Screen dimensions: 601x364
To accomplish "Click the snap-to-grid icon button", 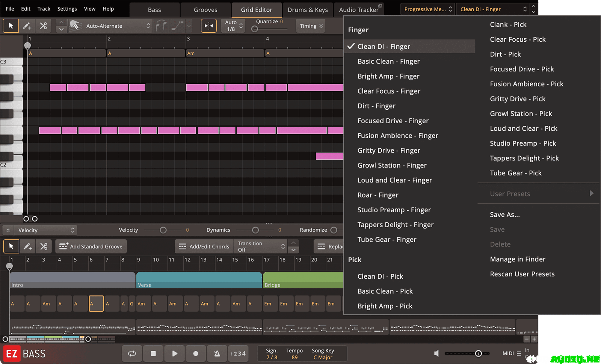I will pyautogui.click(x=209, y=26).
